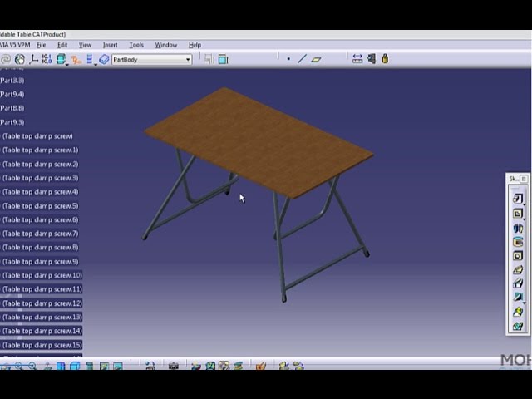
Task: Select "Table top damp screw.15" tree item
Action: 42,345
